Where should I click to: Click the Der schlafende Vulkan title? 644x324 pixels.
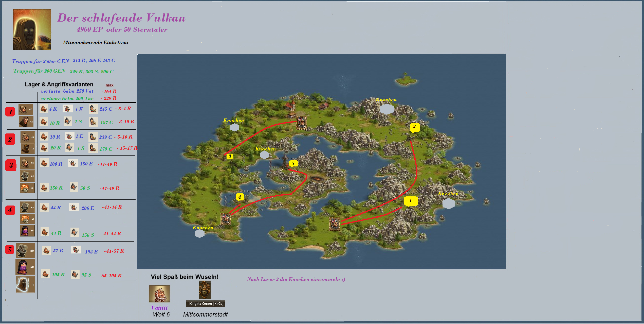tap(121, 18)
